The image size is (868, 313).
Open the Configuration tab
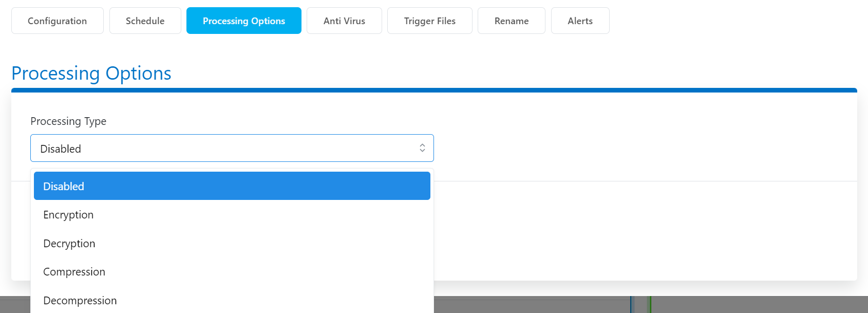tap(57, 21)
